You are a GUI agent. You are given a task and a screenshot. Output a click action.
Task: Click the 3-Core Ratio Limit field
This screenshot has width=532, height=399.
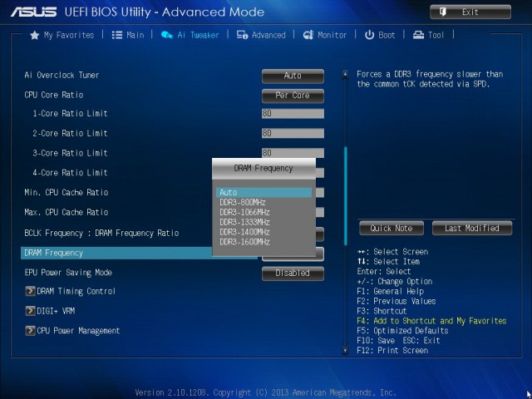[293, 153]
